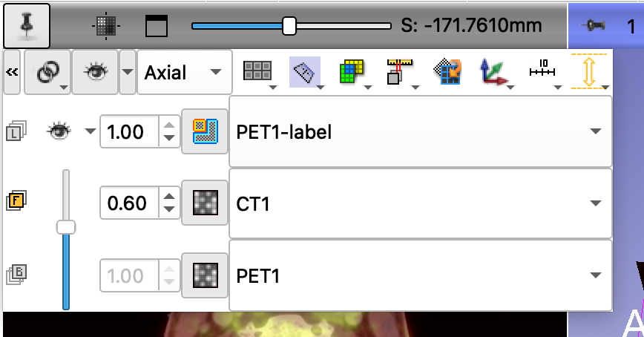Click the crosshair center view icon
This screenshot has height=337, width=644.
[106, 26]
